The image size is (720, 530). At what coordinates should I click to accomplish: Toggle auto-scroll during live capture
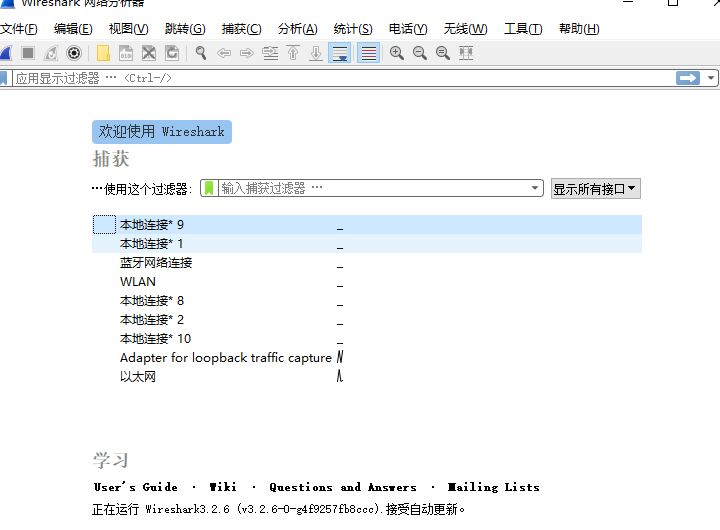pos(340,53)
